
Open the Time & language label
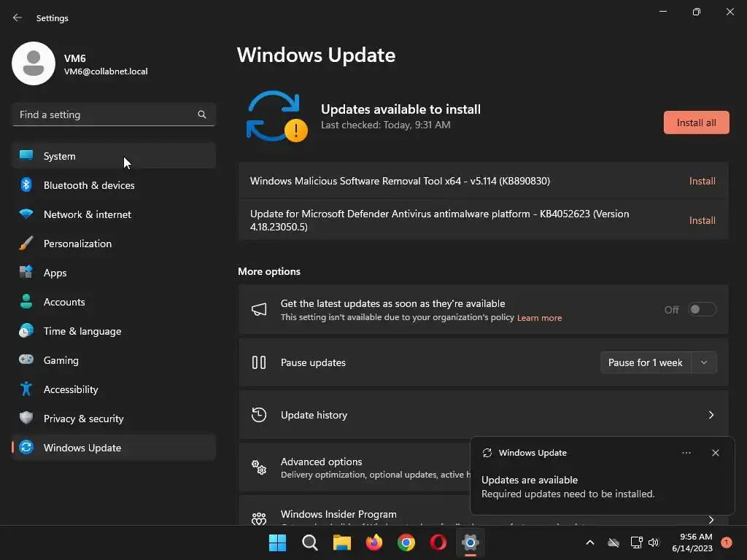click(82, 331)
